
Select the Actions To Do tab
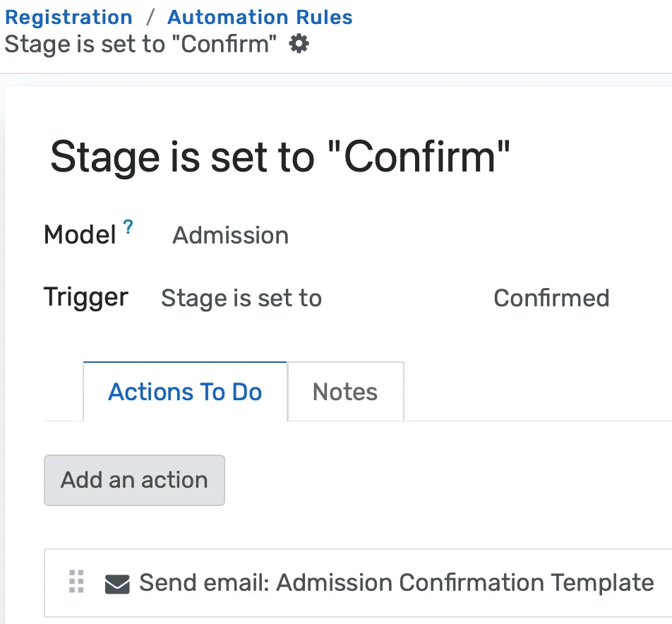tap(184, 392)
